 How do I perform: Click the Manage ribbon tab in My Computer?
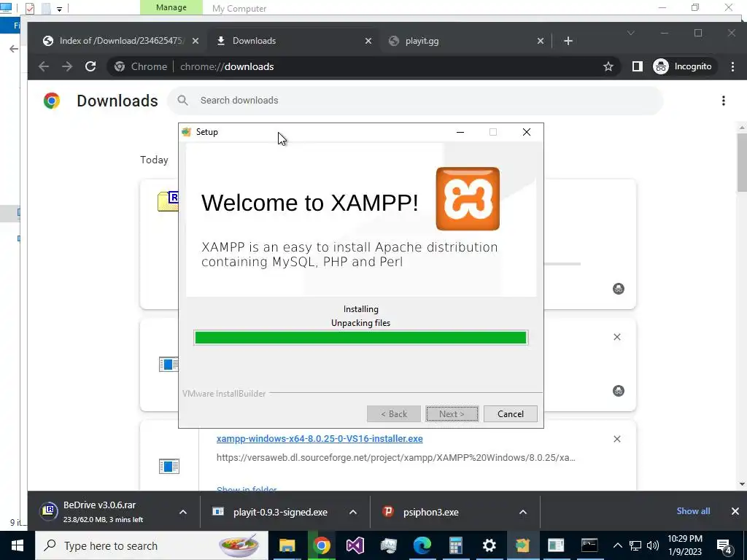click(171, 7)
